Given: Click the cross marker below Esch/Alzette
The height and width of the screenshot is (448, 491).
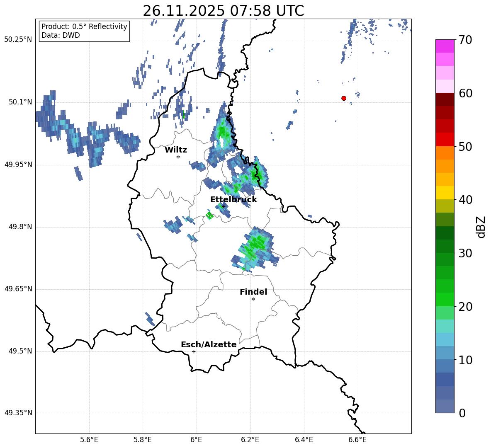Looking at the screenshot, I should point(194,351).
